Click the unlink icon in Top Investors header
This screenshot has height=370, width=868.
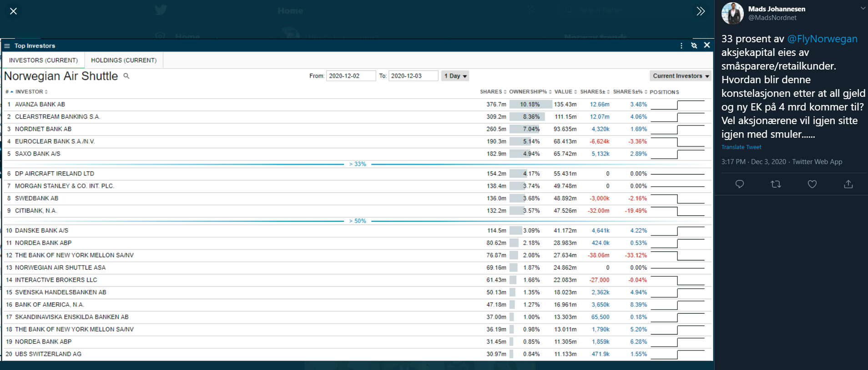694,45
